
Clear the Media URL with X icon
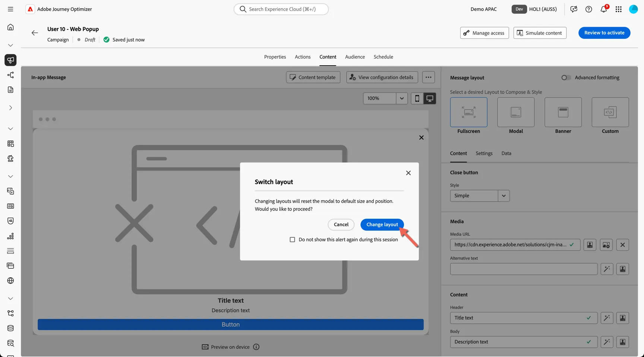coord(623,245)
